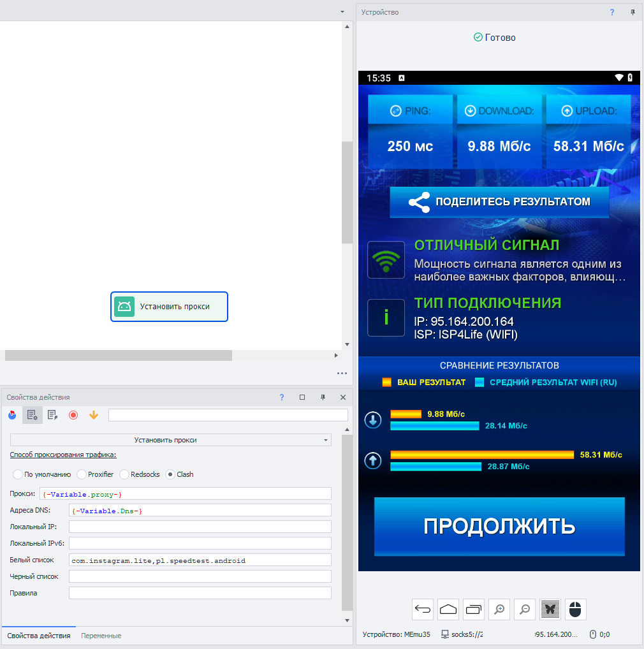Click the Правила input field
The image size is (644, 649).
[x=200, y=593]
